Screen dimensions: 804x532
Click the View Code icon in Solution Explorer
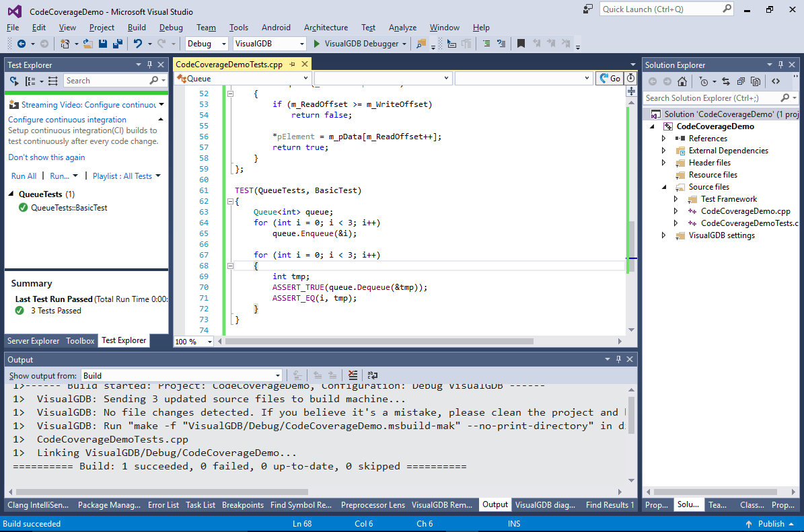click(x=776, y=81)
